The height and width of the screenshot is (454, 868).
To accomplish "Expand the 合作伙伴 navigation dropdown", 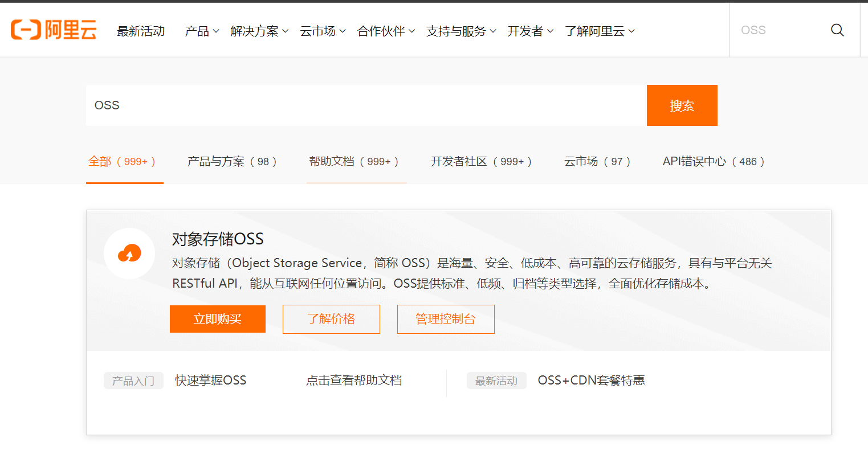I will point(386,31).
